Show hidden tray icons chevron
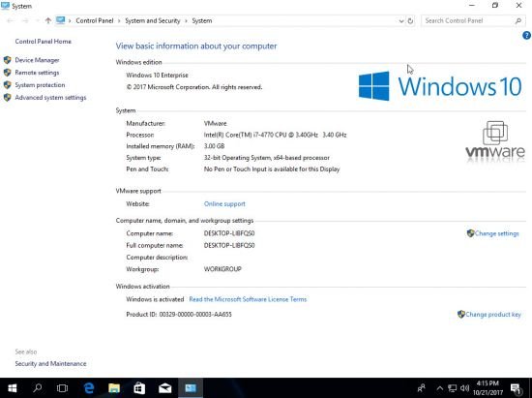532x398 pixels. click(440, 388)
